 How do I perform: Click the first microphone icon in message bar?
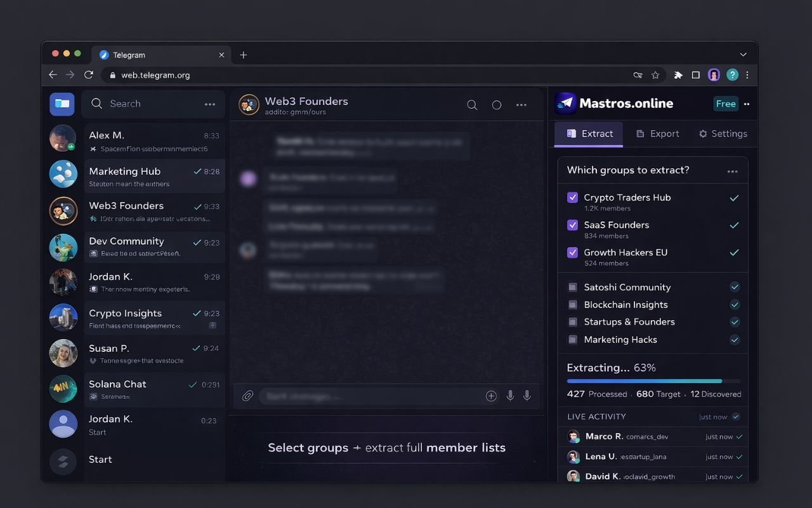(x=510, y=396)
